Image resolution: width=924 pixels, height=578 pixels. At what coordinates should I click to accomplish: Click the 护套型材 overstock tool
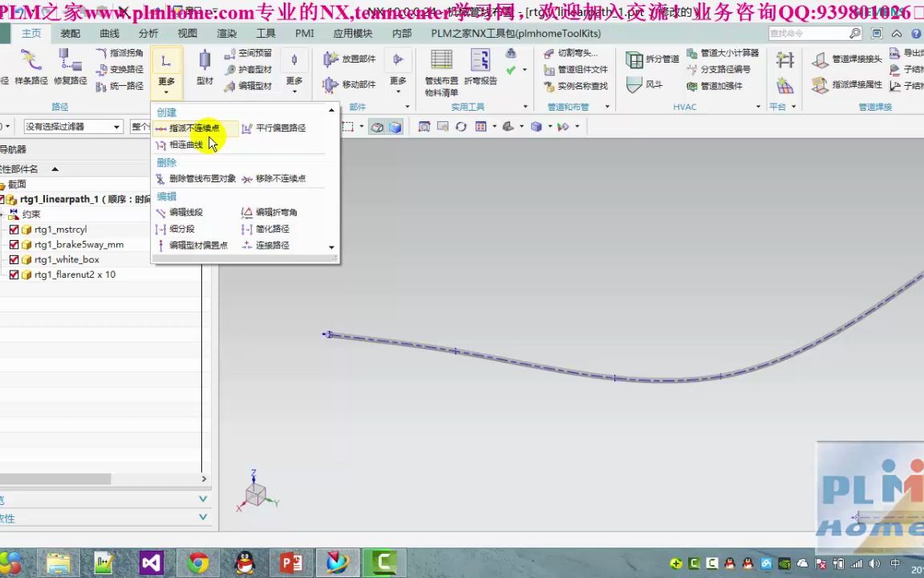coord(248,70)
